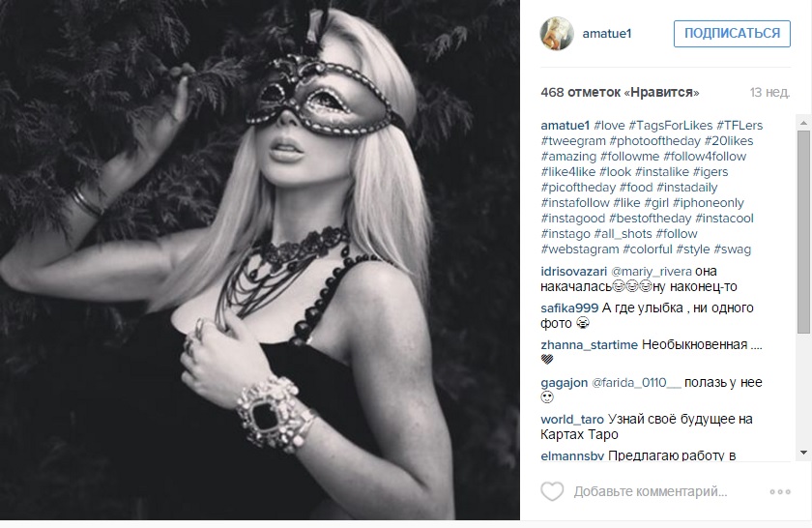Click the comments scrollbar thumb
812x528 pixels.
[803, 232]
